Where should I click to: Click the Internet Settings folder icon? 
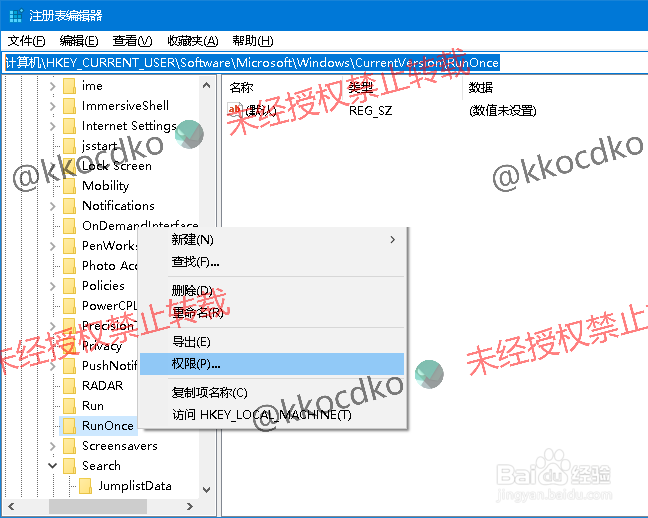tap(69, 126)
